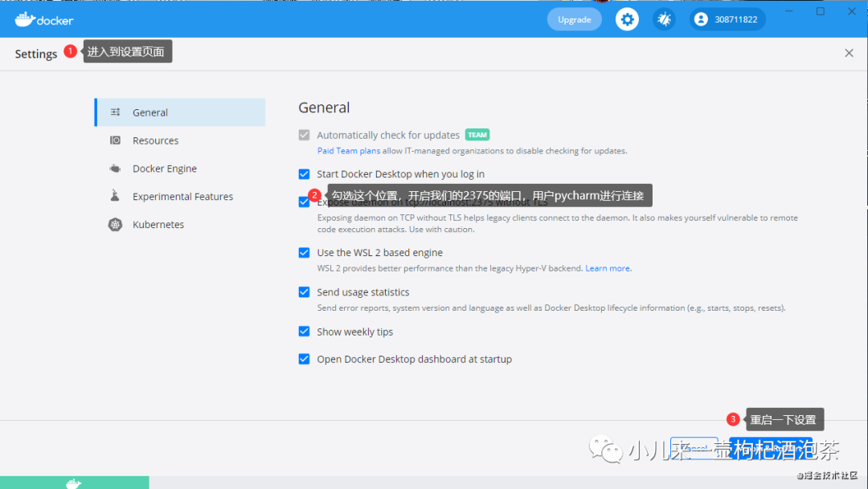Select the General settings tab
868x489 pixels.
click(180, 112)
